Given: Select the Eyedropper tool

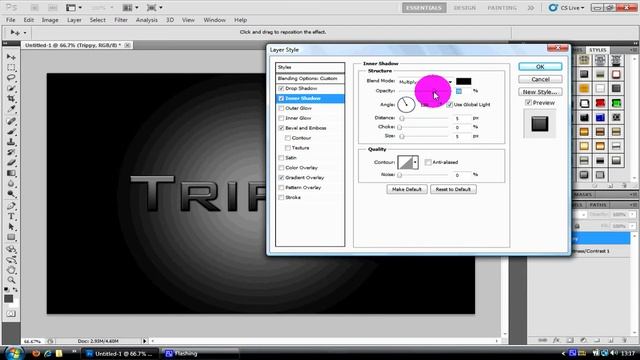Looking at the screenshot, I should coord(11,109).
